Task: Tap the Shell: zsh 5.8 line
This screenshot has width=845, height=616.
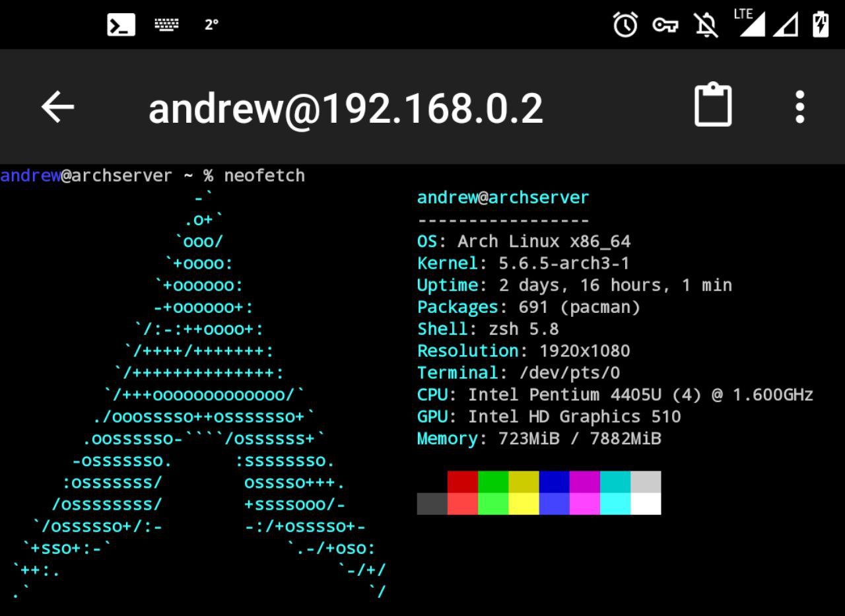Action: tap(488, 329)
